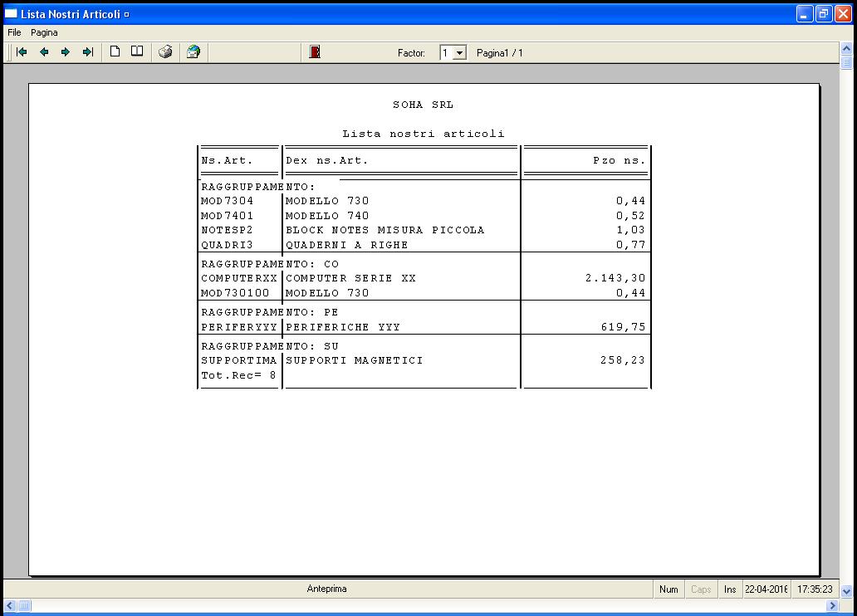Click article code SUPPORTIMA
Image resolution: width=857 pixels, height=616 pixels.
239,360
